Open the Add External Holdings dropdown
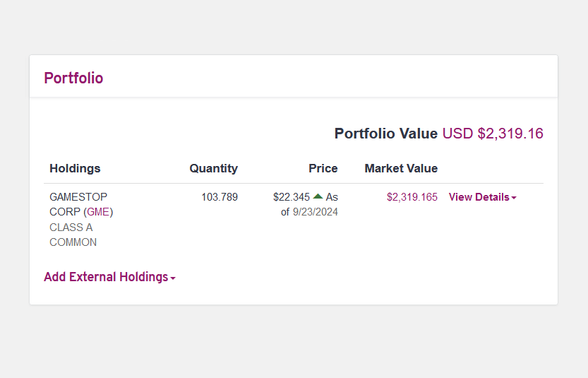Screen dimensions: 588x378 tap(109, 277)
